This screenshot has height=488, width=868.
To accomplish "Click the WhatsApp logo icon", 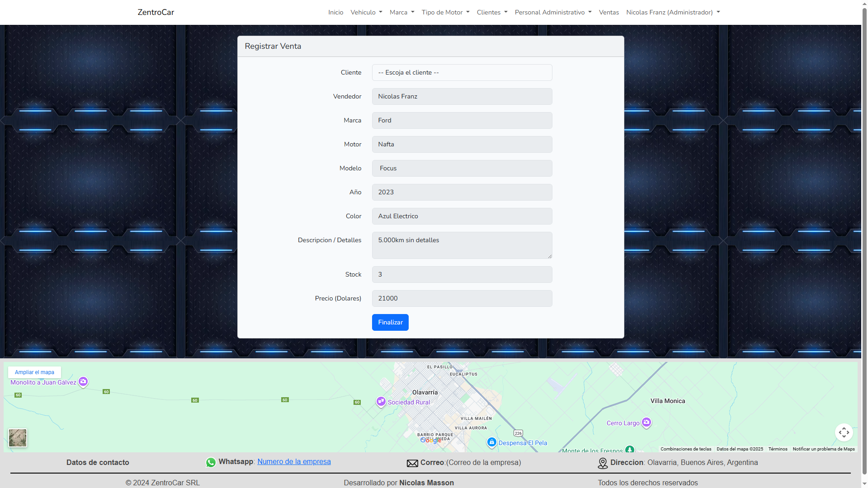I will [x=211, y=462].
